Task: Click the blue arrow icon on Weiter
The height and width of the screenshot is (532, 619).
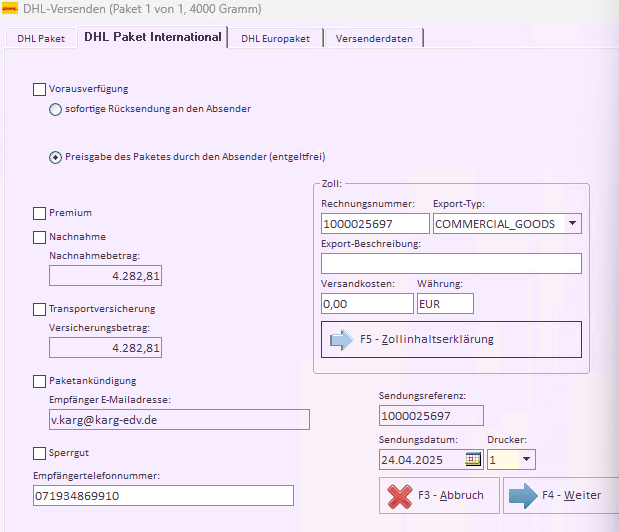Action: pyautogui.click(x=523, y=496)
